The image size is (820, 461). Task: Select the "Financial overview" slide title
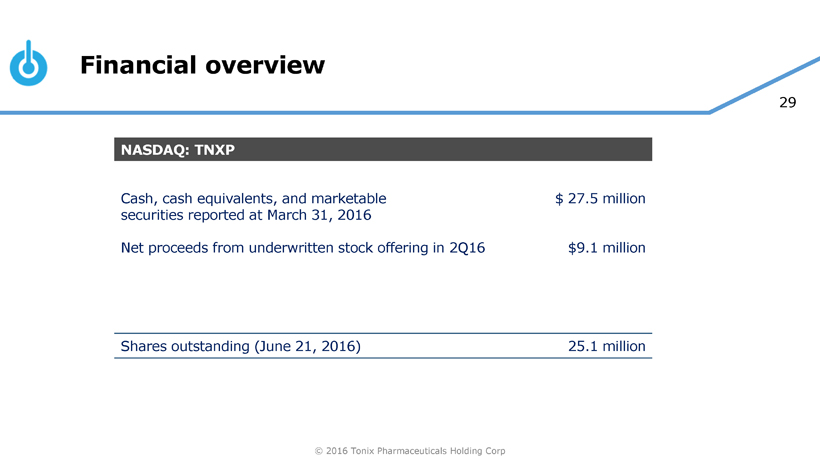(202, 65)
